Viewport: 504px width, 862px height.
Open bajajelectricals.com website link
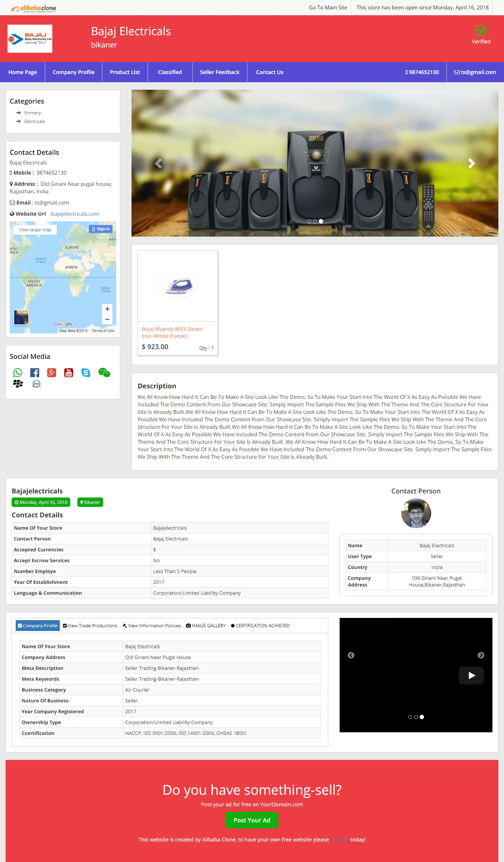(75, 214)
